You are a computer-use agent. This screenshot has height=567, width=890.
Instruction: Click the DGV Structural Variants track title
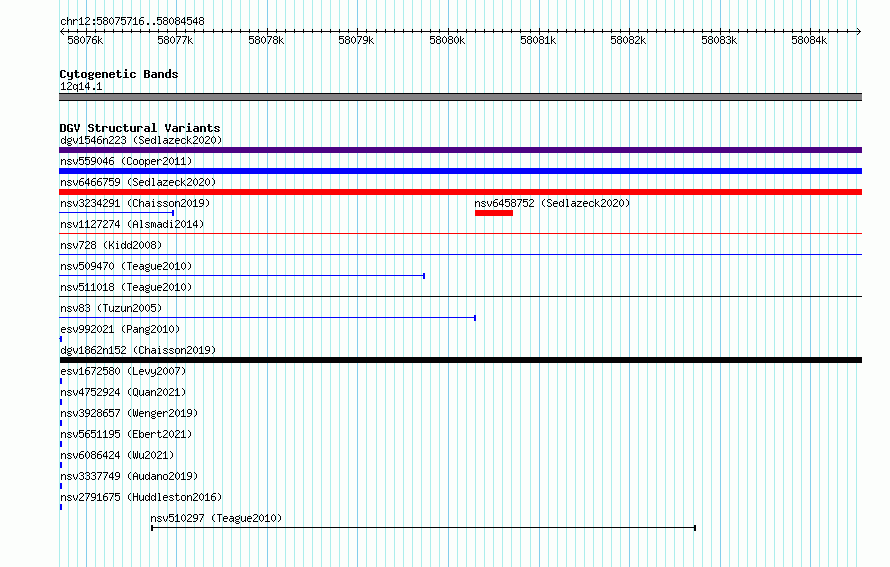click(140, 128)
